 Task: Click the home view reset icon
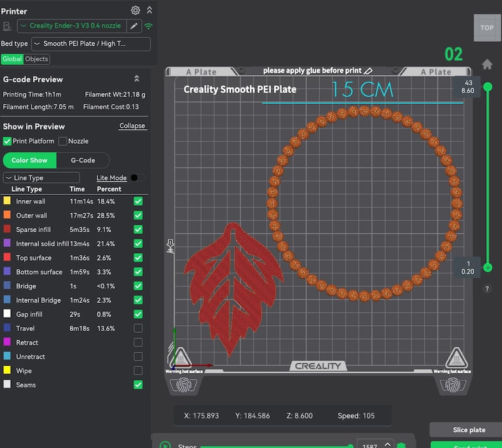pyautogui.click(x=487, y=65)
